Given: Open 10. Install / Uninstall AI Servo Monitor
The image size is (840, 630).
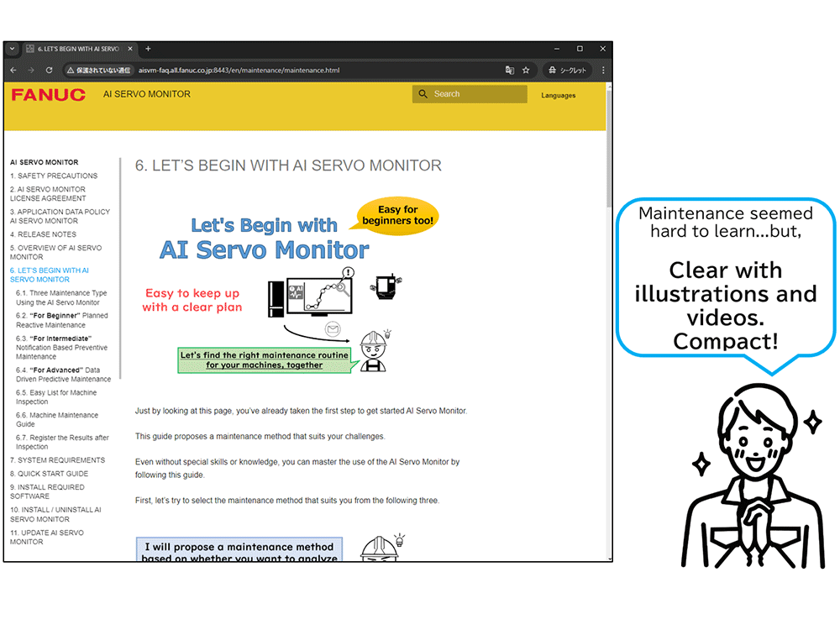Looking at the screenshot, I should [x=55, y=514].
